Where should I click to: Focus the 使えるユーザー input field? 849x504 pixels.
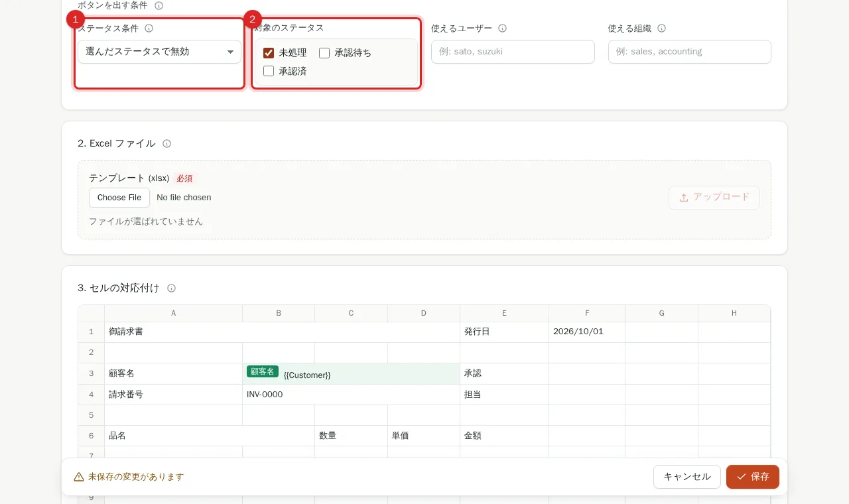513,52
